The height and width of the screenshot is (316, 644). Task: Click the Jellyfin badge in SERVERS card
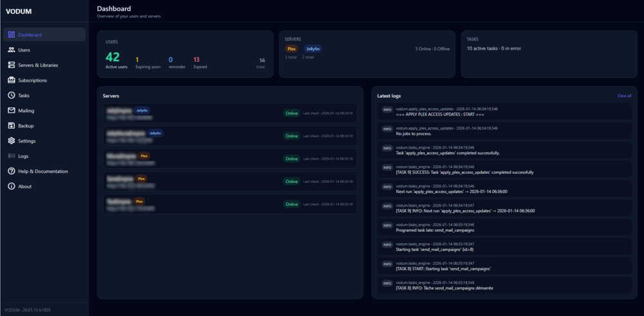[313, 49]
